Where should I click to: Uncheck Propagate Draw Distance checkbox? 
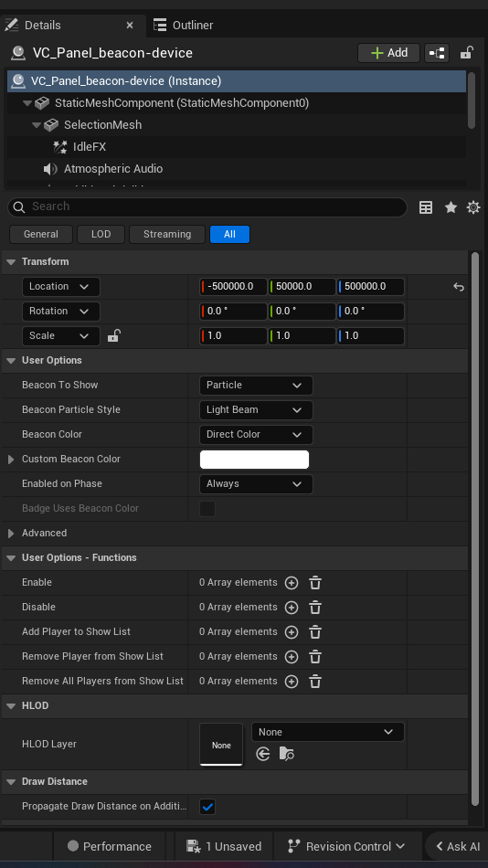point(207,807)
